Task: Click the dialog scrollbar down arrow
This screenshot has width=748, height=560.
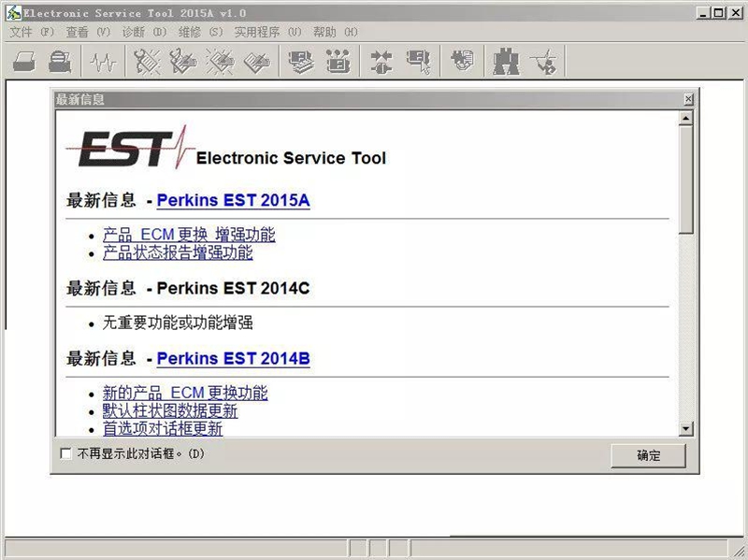Action: [x=686, y=429]
